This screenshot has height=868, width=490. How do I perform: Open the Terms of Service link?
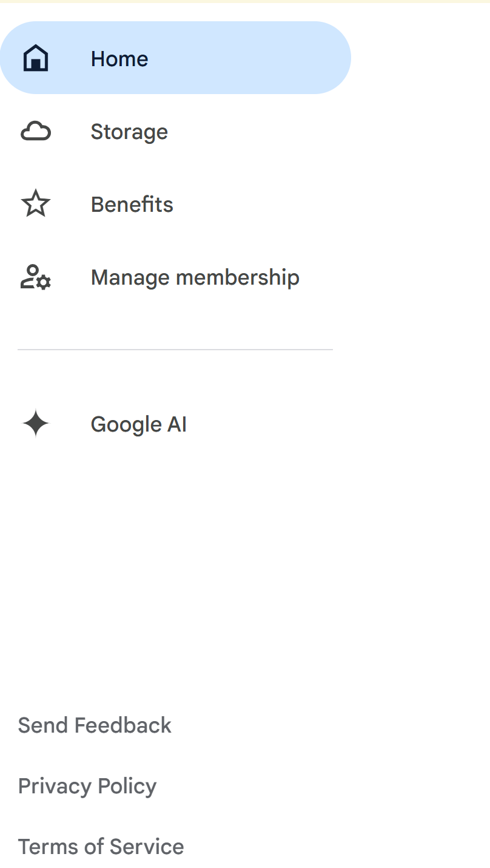[101, 847]
